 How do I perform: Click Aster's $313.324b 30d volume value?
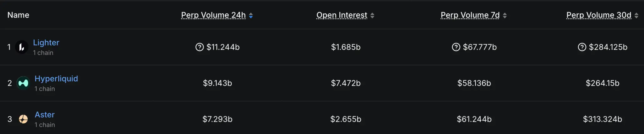point(602,119)
